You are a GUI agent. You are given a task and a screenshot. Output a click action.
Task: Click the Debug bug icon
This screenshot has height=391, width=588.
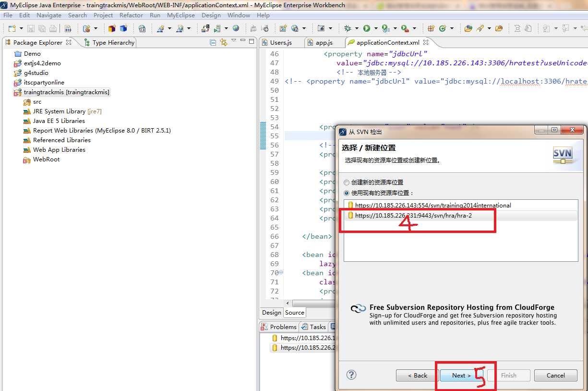pyautogui.click(x=347, y=28)
